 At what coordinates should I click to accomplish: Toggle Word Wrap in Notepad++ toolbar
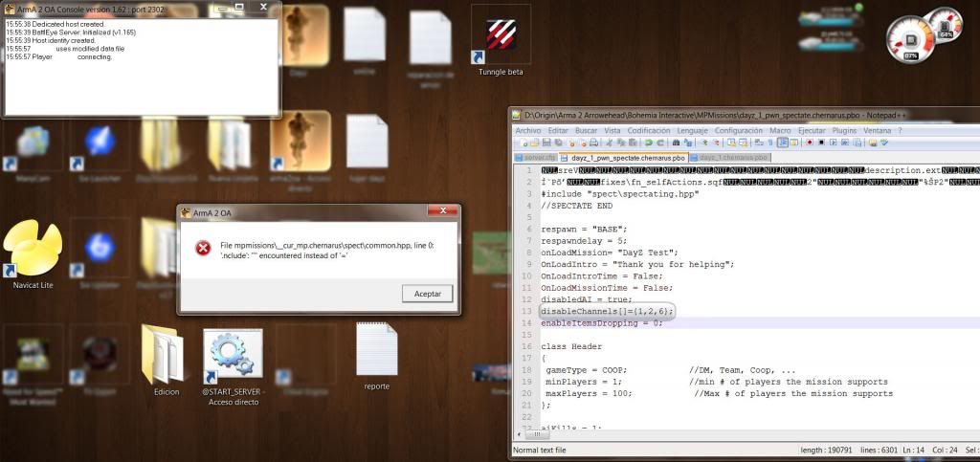pyautogui.click(x=758, y=143)
